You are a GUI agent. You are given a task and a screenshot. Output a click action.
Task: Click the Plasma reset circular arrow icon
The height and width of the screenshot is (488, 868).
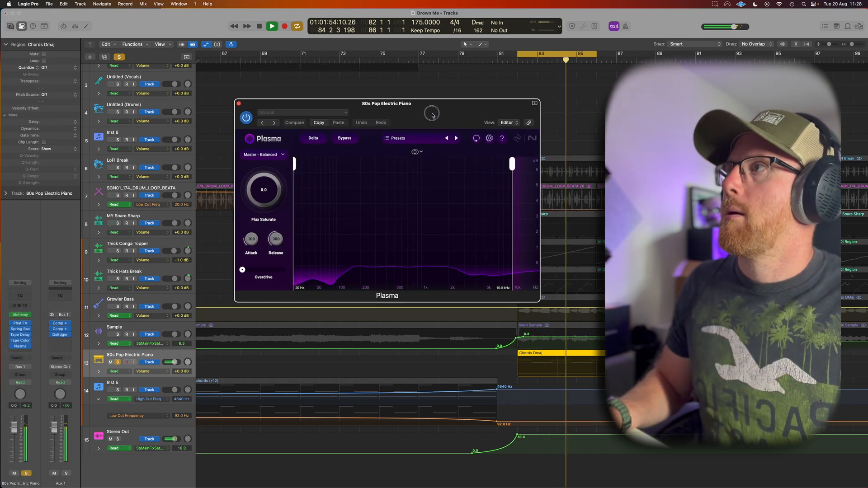coord(476,138)
